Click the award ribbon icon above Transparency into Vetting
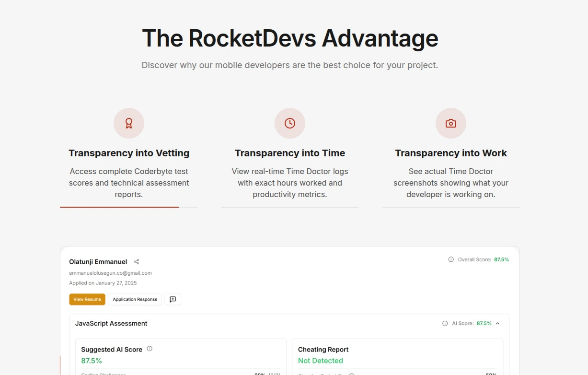588x375 pixels. [129, 123]
